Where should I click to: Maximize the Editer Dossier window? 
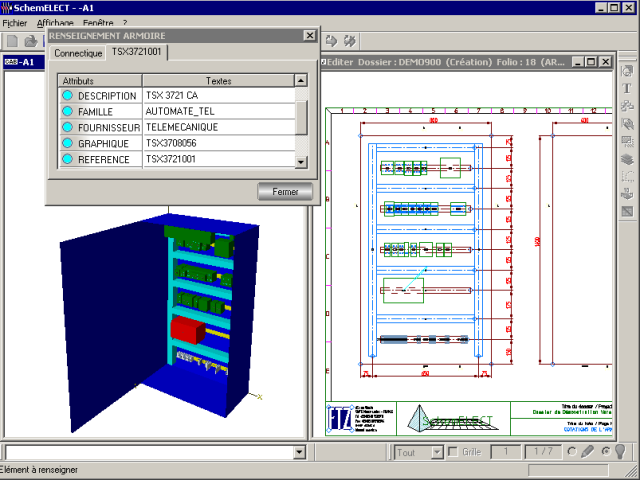[591, 62]
